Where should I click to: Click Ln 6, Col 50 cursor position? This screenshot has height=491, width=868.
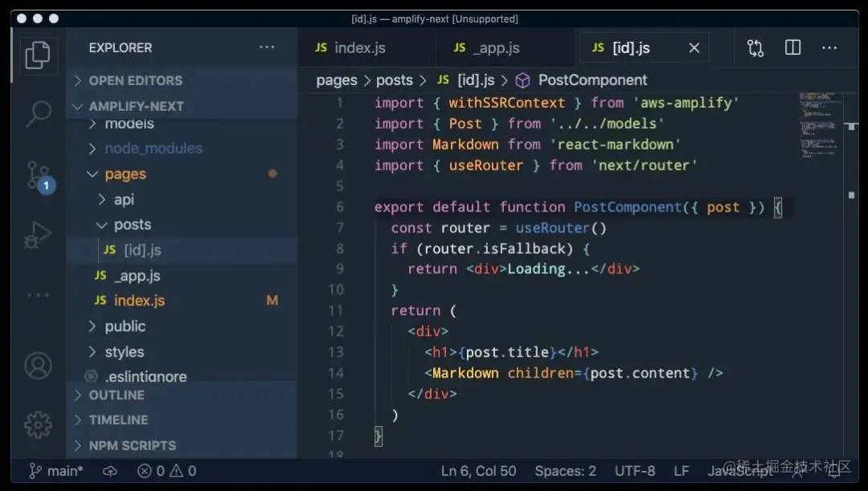(x=478, y=471)
